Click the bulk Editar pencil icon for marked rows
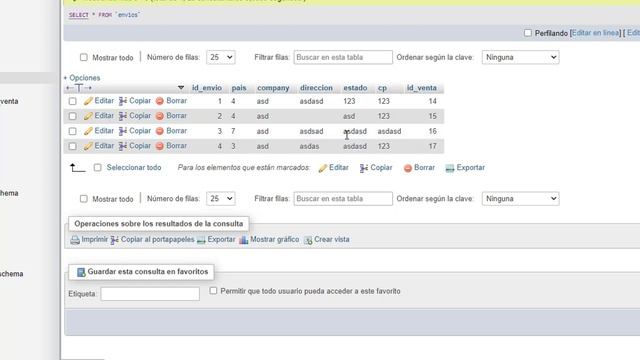The height and width of the screenshot is (360, 640). click(323, 168)
